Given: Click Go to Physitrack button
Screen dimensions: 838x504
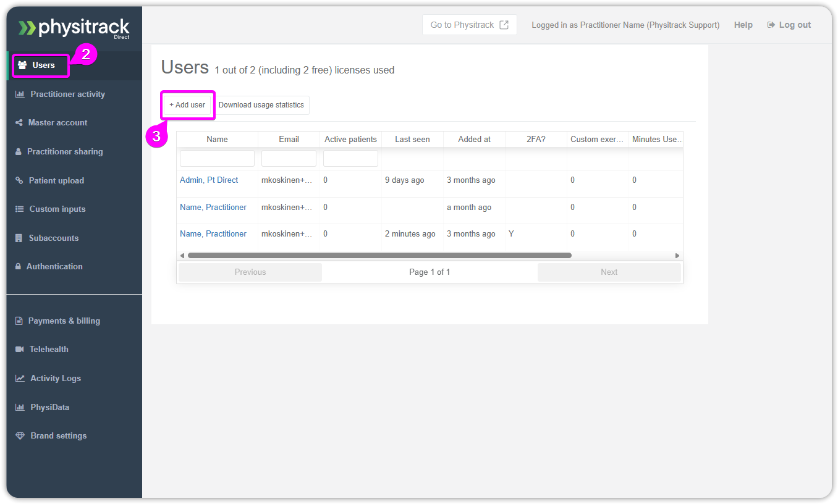Looking at the screenshot, I should (x=470, y=25).
